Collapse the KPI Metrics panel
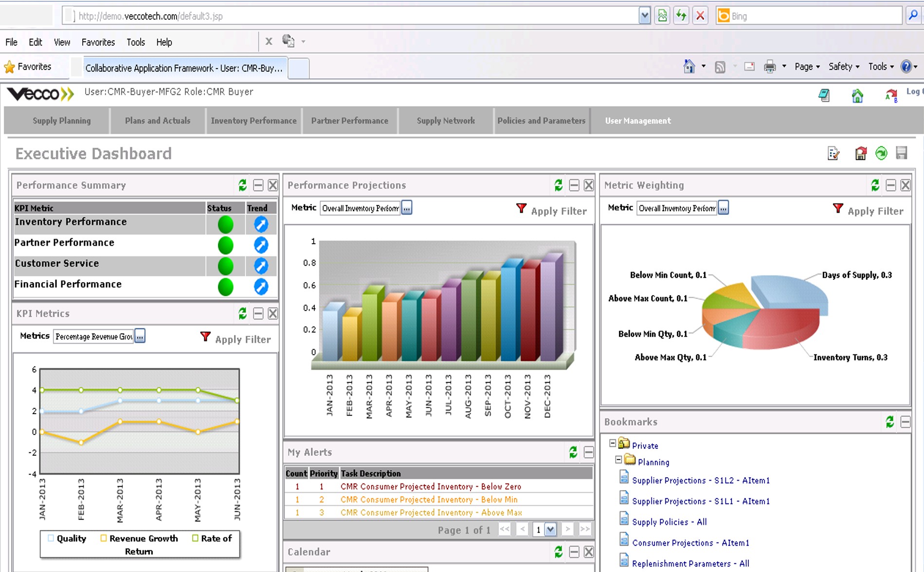Image resolution: width=924 pixels, height=572 pixels. [x=258, y=314]
